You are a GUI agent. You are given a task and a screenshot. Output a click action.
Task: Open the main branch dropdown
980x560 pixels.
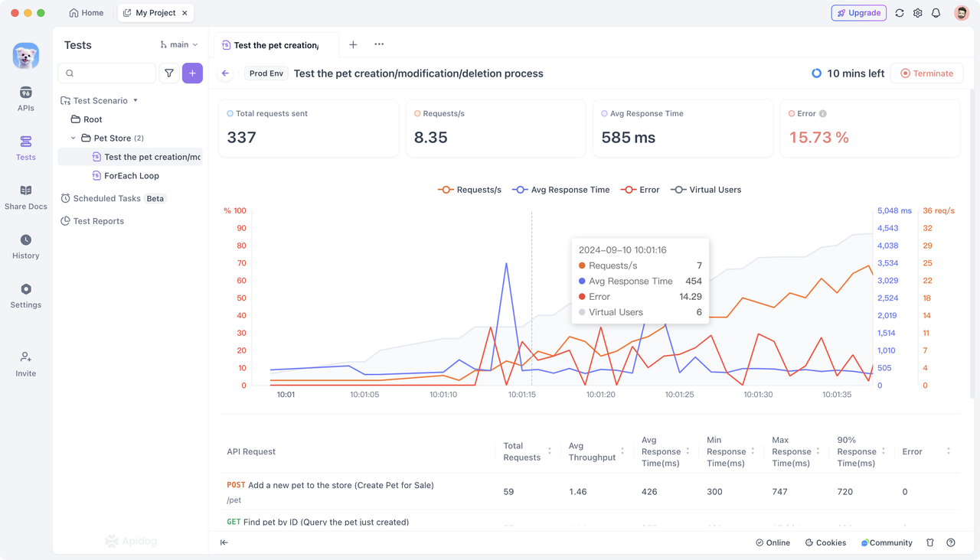179,45
